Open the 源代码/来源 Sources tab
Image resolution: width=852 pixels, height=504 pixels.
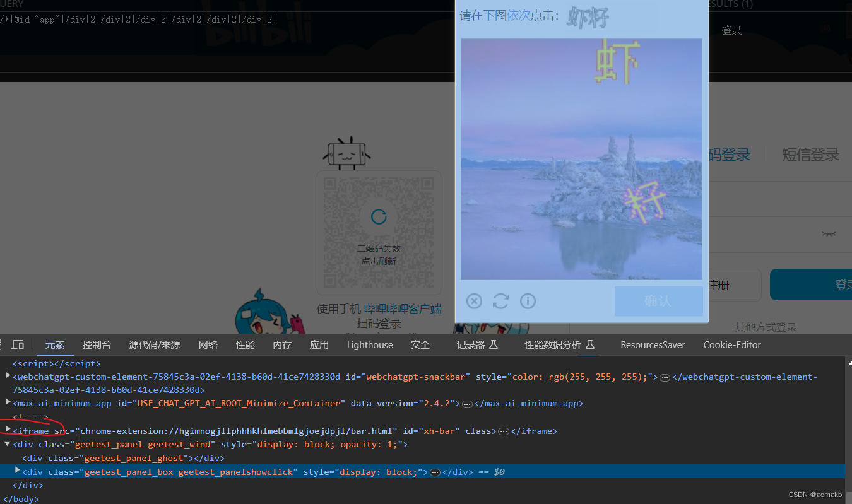[x=155, y=344]
